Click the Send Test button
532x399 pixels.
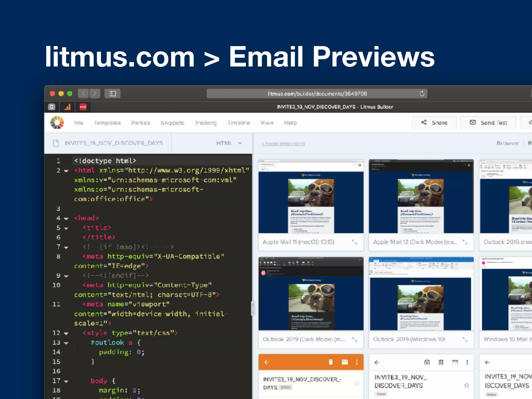[488, 123]
